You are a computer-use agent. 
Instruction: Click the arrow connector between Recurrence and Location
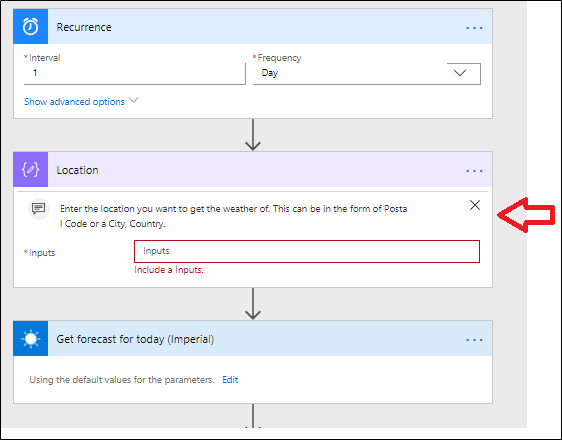tap(253, 135)
